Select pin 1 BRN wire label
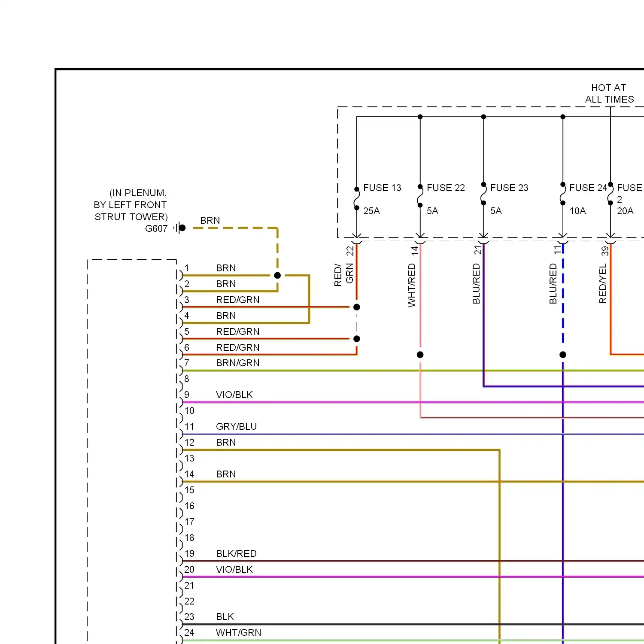The height and width of the screenshot is (644, 644). coord(226,268)
